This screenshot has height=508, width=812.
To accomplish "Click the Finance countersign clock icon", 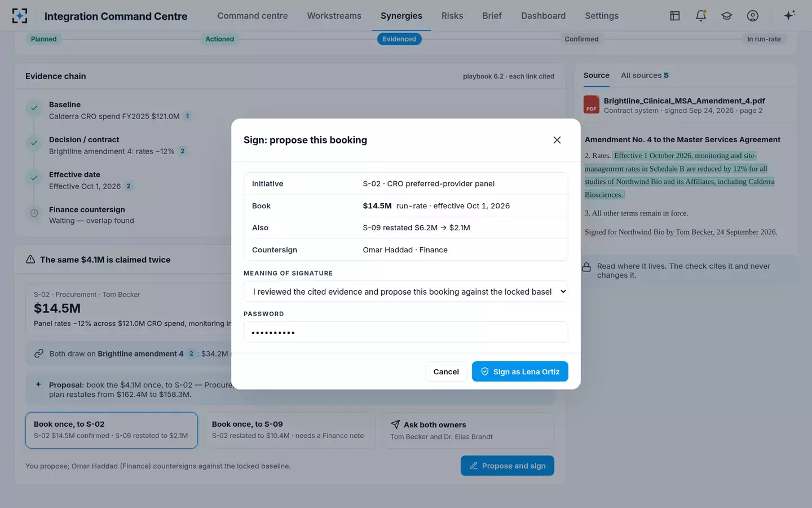I will pos(34,213).
